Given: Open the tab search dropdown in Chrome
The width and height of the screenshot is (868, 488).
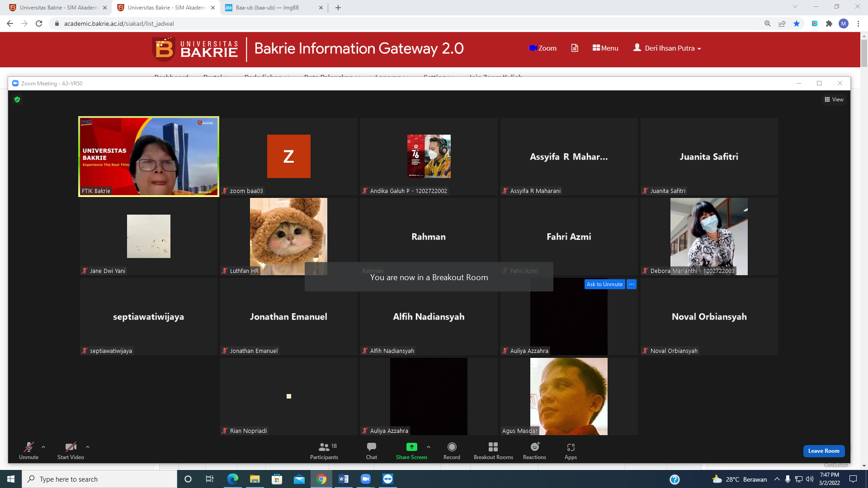Looking at the screenshot, I should [x=795, y=7].
